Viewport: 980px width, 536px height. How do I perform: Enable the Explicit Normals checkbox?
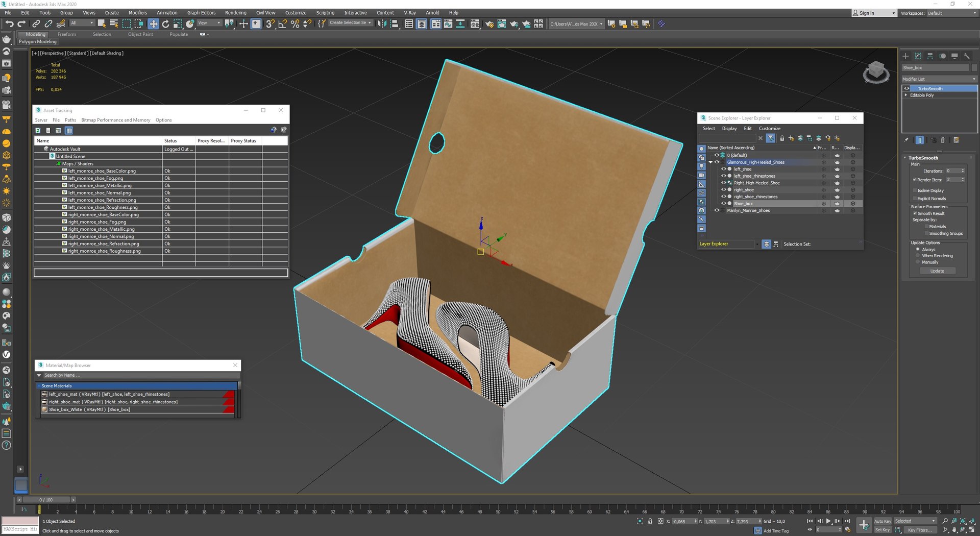[915, 199]
